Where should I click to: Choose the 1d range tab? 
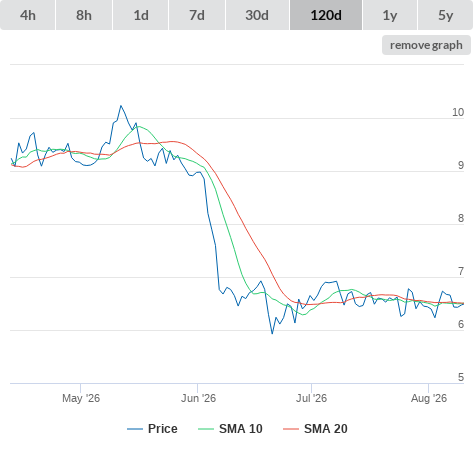[x=141, y=15]
